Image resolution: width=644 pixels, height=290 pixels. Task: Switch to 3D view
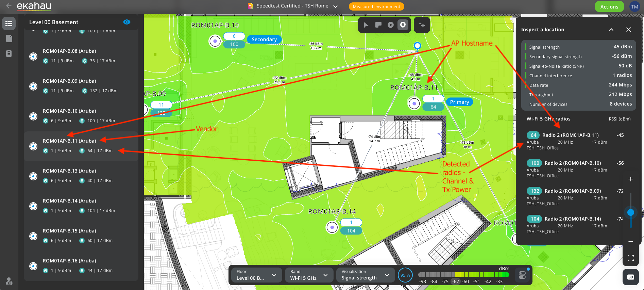[630, 277]
